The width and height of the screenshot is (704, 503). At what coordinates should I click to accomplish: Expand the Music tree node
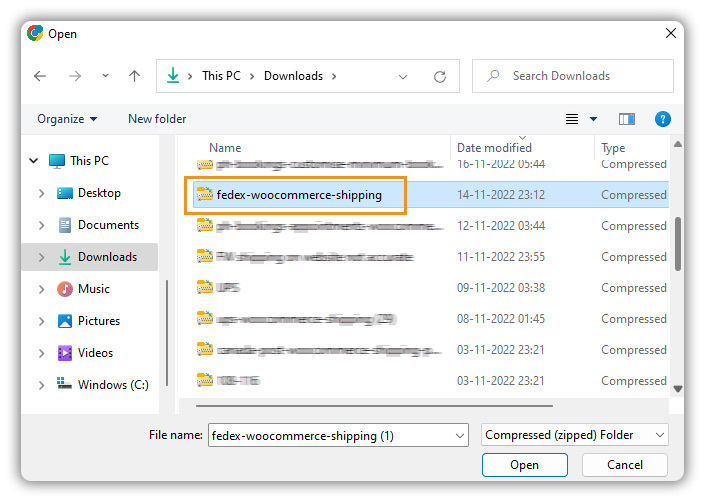click(x=41, y=289)
